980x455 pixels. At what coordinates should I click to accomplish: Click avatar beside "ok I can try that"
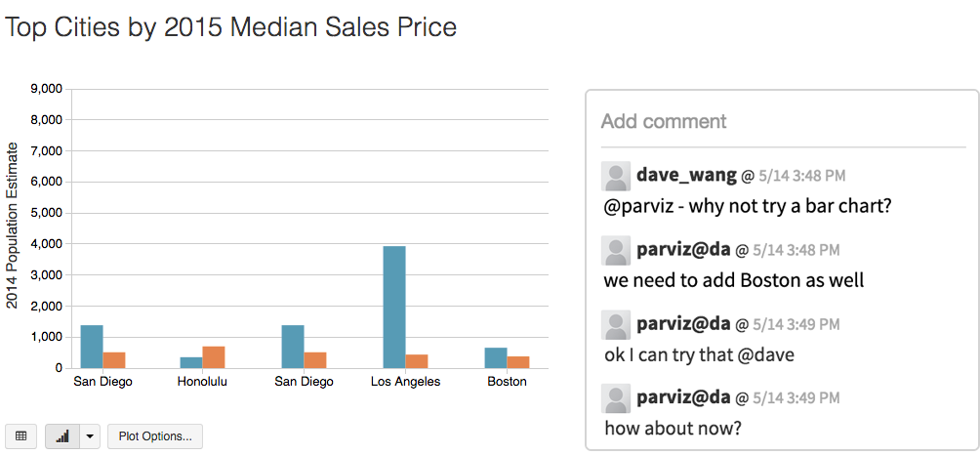pyautogui.click(x=616, y=325)
